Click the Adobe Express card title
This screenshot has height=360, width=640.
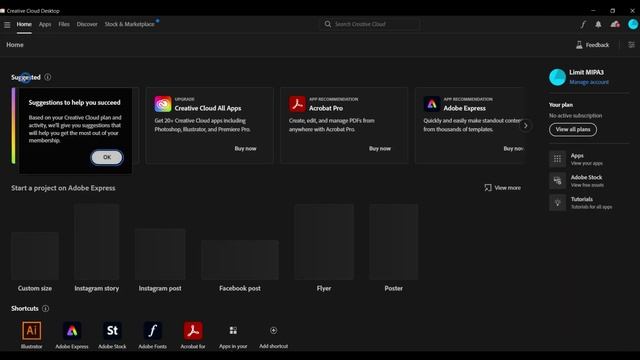(464, 108)
